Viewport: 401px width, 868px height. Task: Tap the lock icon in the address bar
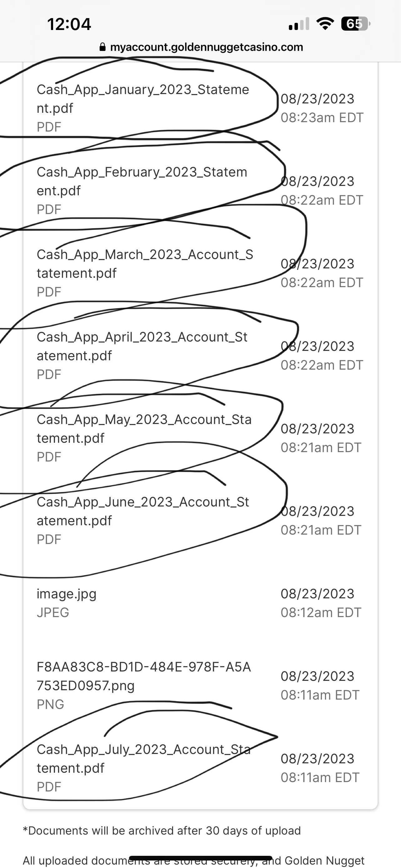103,47
